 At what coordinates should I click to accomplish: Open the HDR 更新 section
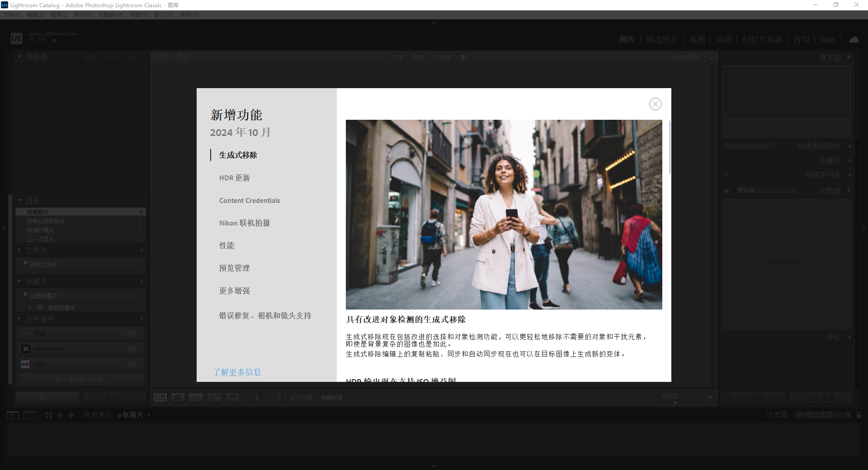pyautogui.click(x=234, y=178)
